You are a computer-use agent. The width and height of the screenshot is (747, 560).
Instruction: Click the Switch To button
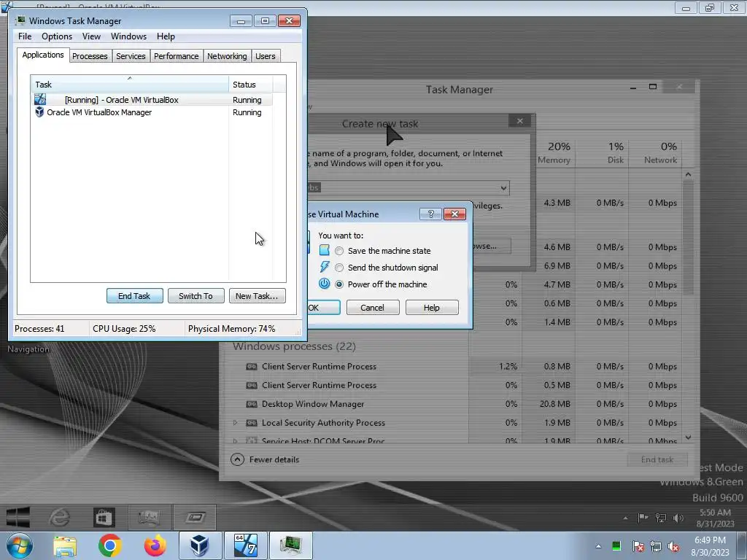point(196,296)
